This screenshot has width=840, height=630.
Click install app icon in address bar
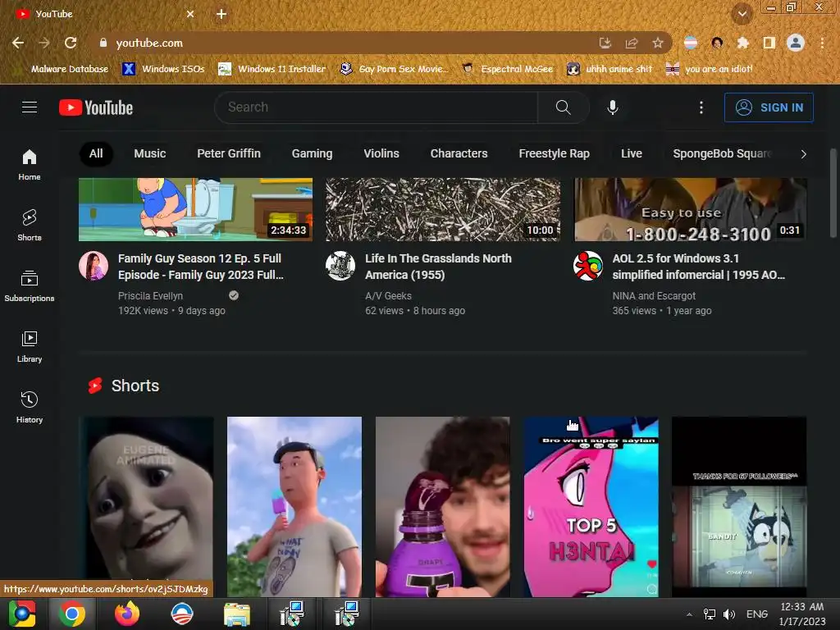click(605, 43)
